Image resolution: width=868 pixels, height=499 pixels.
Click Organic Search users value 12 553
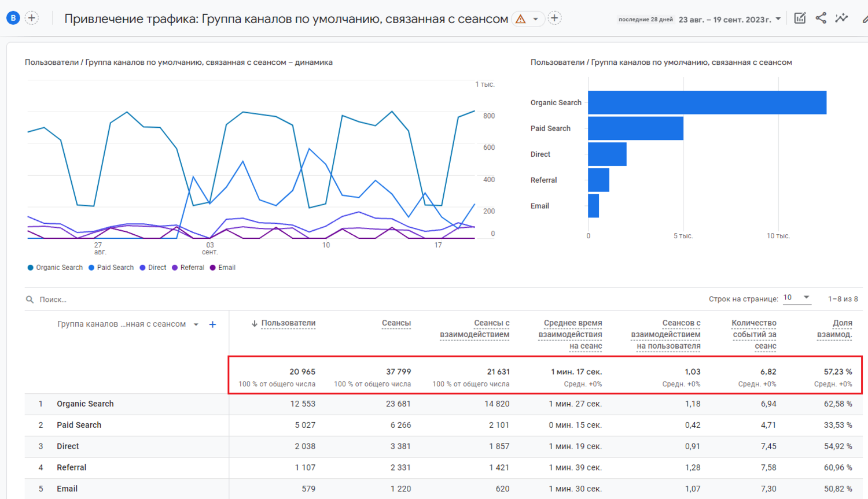pyautogui.click(x=303, y=404)
